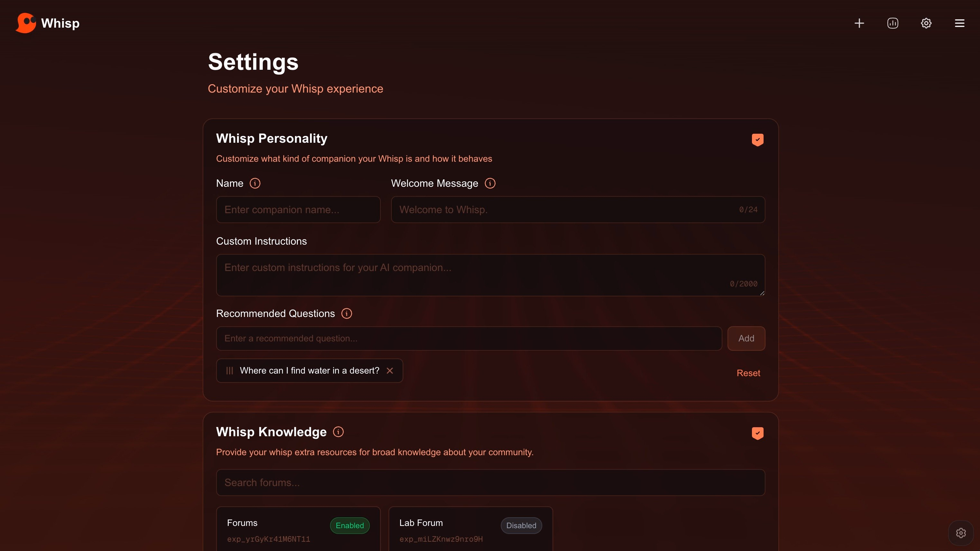
Task: Click the Whisp brand name text
Action: pos(60,23)
